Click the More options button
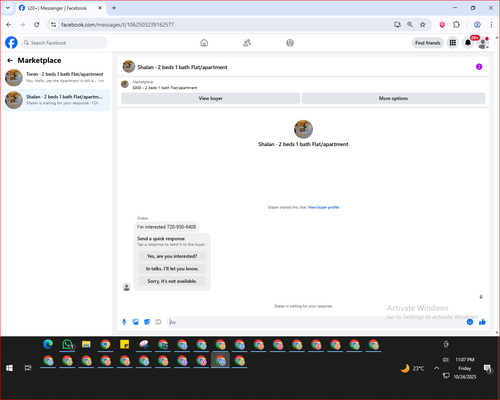 pyautogui.click(x=393, y=98)
